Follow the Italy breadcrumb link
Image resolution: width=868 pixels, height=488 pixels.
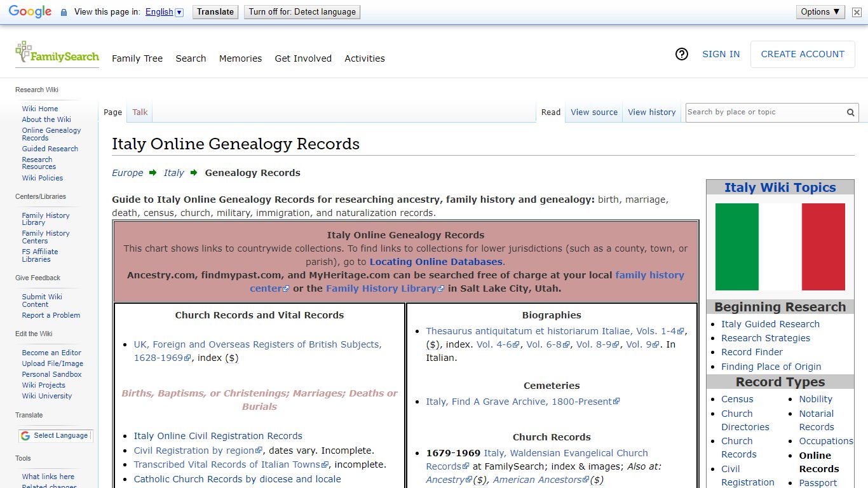pos(174,173)
